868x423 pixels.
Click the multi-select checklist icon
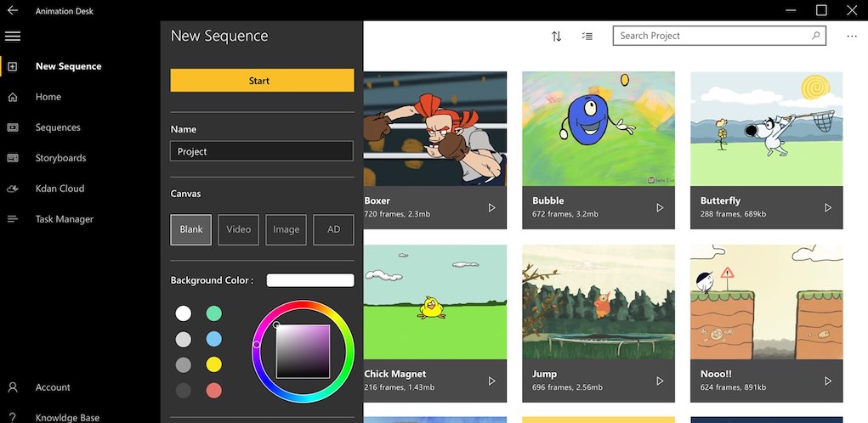587,36
